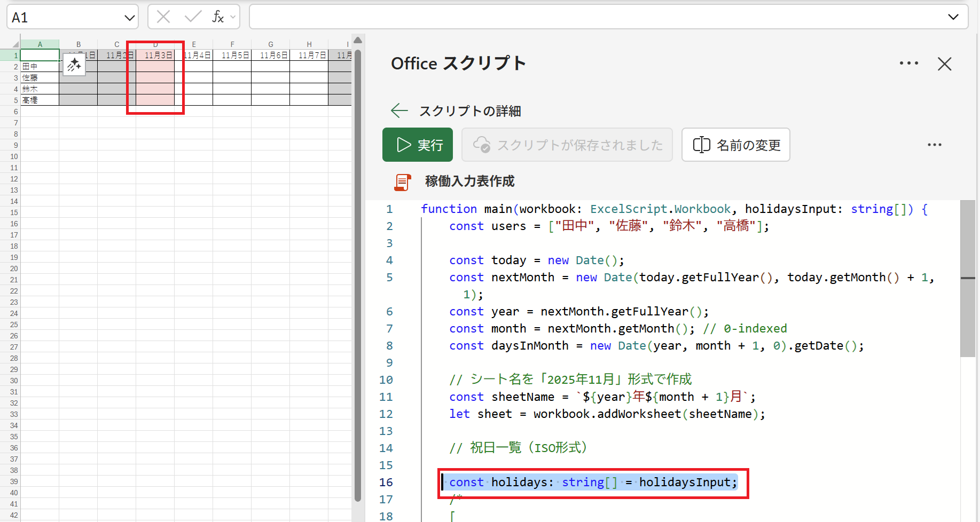Select row 6 header
Image resolution: width=980 pixels, height=522 pixels.
click(10, 112)
